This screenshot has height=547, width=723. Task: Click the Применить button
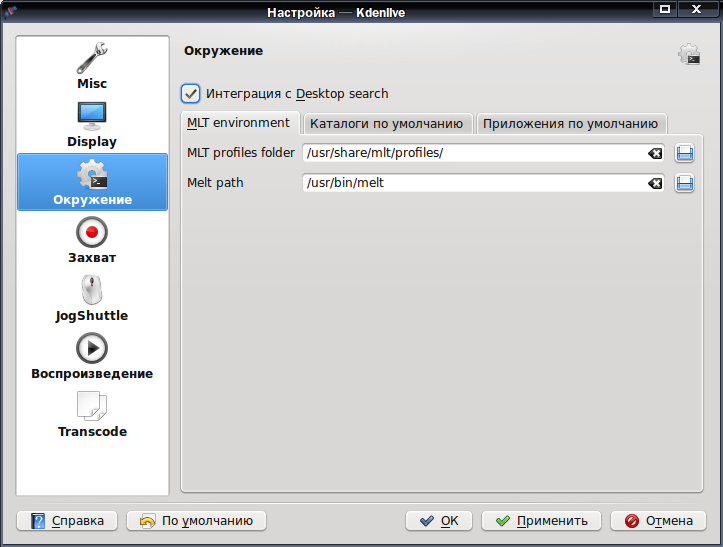coord(541,521)
